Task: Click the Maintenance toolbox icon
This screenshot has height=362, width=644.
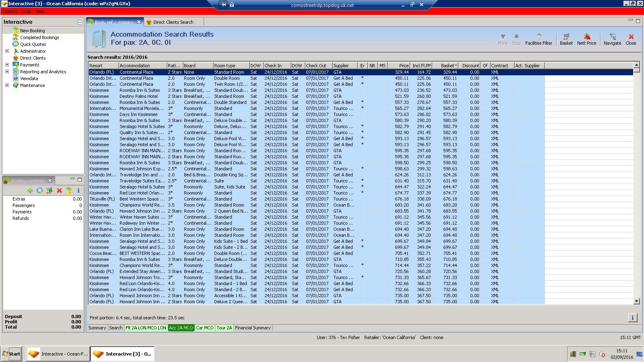Action: click(x=16, y=85)
